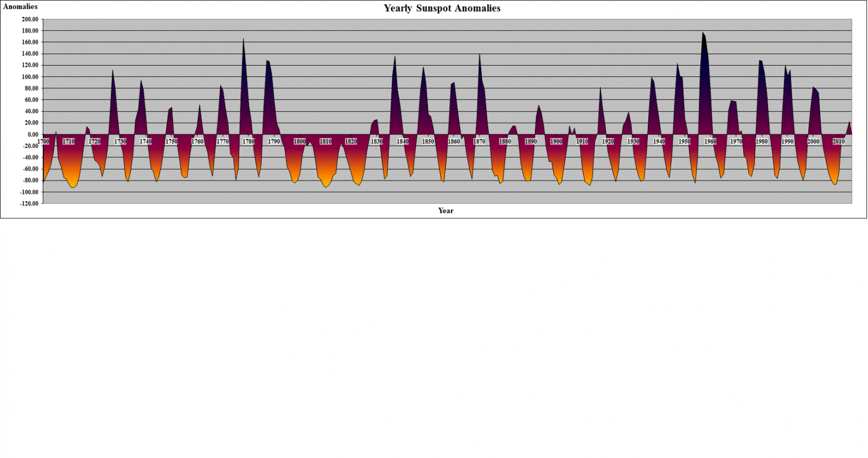Select the -40.00 y-axis value

coord(30,157)
